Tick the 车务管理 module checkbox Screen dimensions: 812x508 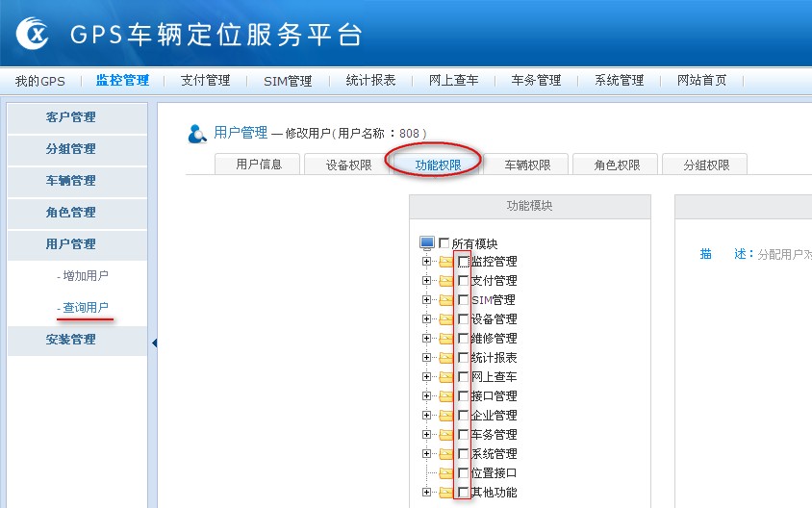point(464,435)
